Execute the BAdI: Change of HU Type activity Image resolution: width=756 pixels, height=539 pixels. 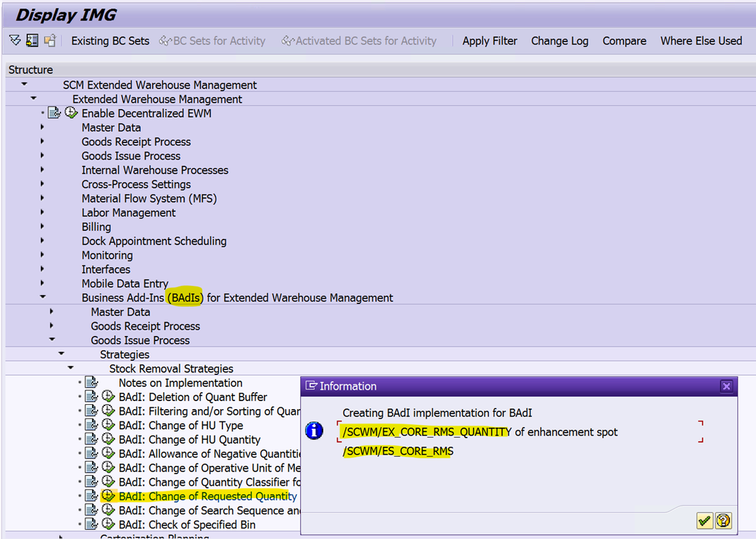pos(108,425)
